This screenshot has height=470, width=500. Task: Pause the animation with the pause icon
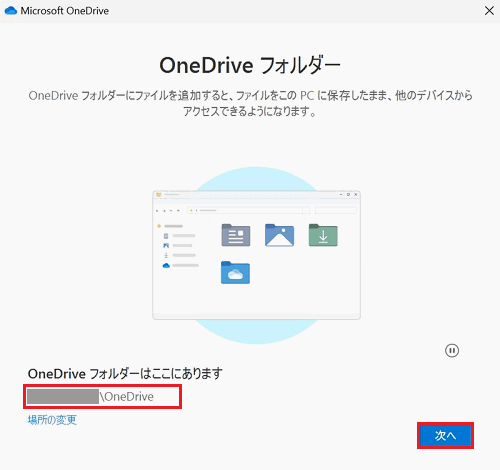452,351
